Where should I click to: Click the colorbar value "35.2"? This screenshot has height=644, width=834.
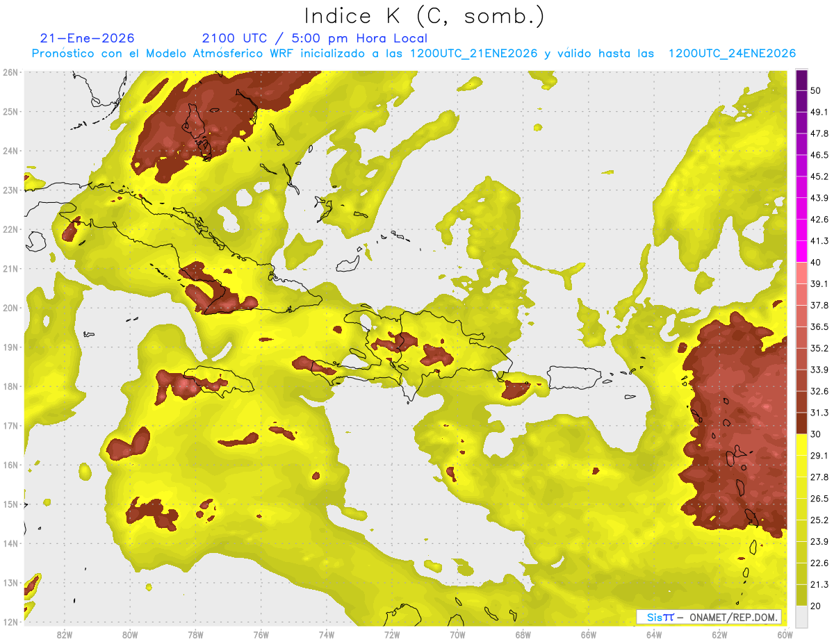pos(819,348)
